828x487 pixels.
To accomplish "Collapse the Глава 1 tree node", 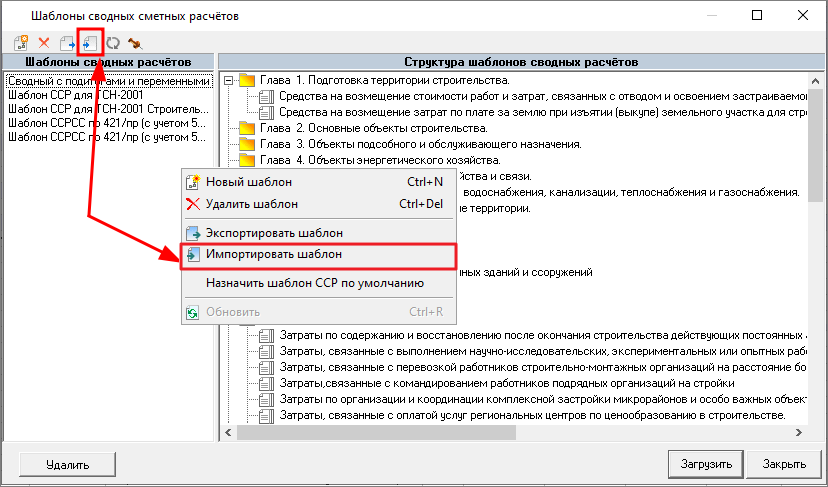I will [x=229, y=80].
